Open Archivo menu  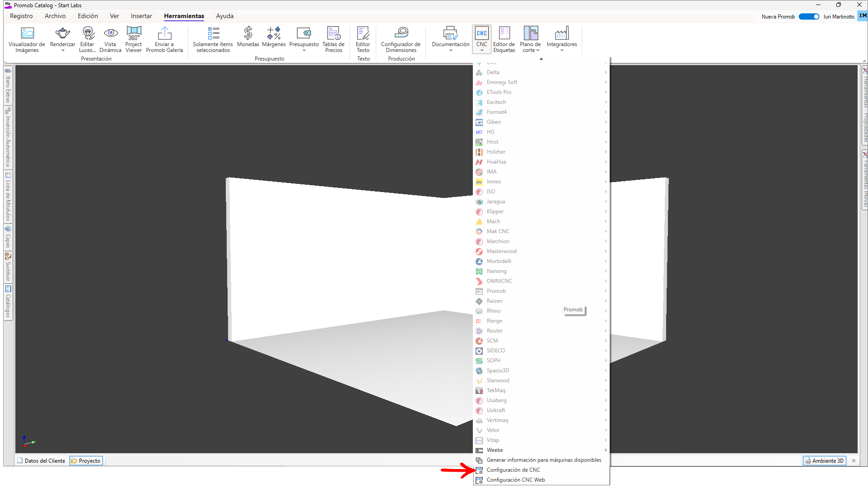click(55, 16)
